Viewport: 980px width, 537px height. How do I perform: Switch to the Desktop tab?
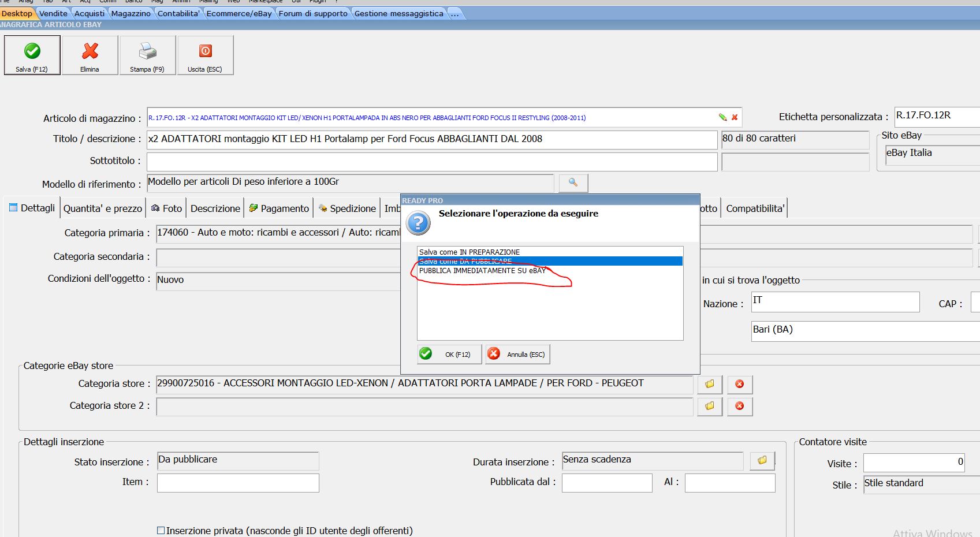click(17, 13)
